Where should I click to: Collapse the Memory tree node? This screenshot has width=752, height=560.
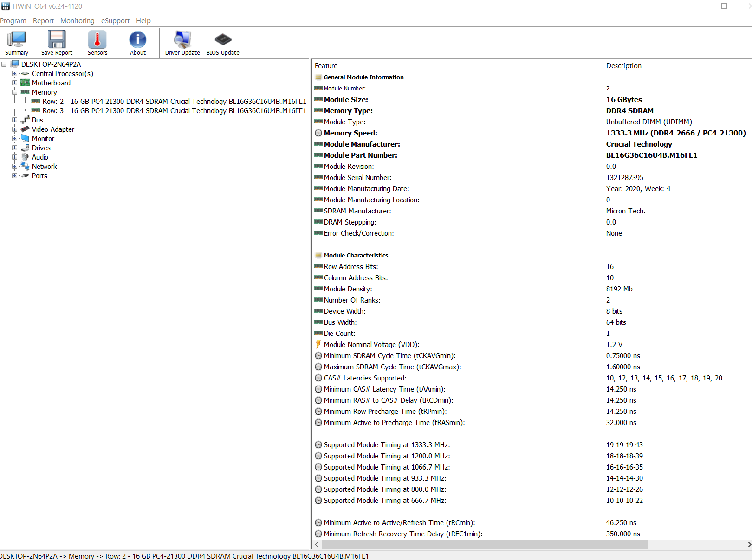click(14, 92)
